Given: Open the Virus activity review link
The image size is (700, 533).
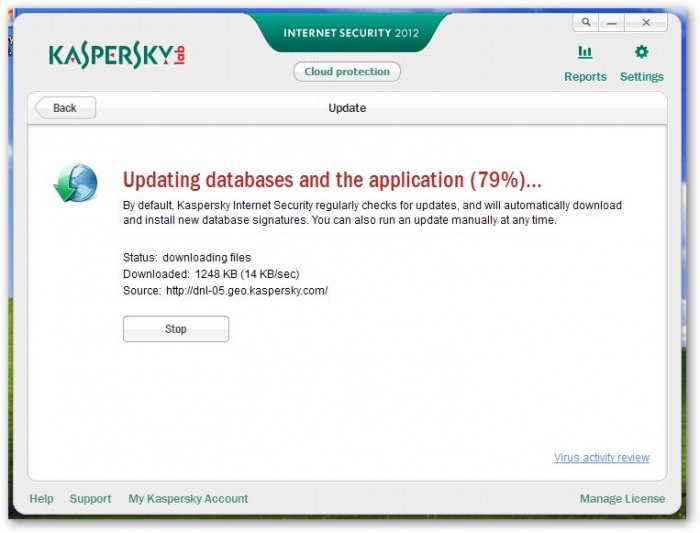Looking at the screenshot, I should 601,458.
